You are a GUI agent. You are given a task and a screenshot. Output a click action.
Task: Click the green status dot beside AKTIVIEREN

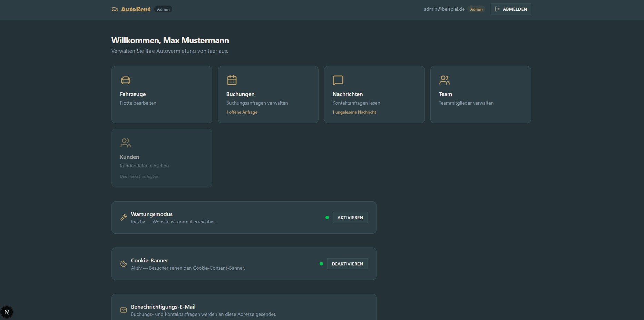[327, 217]
